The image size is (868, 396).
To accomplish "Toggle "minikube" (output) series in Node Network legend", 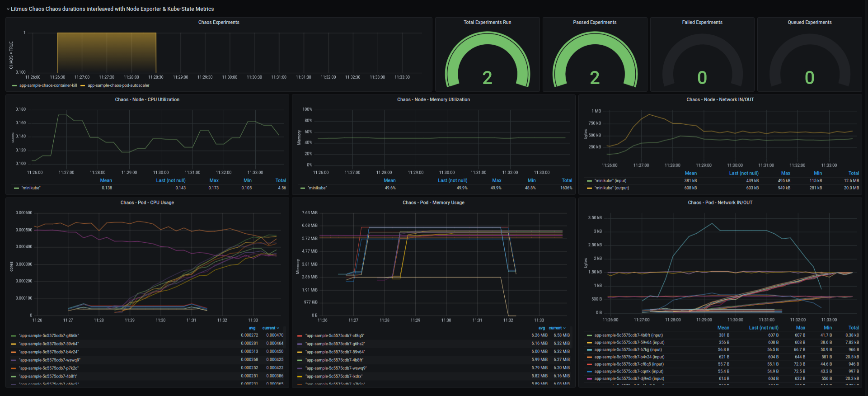I will 611,188.
